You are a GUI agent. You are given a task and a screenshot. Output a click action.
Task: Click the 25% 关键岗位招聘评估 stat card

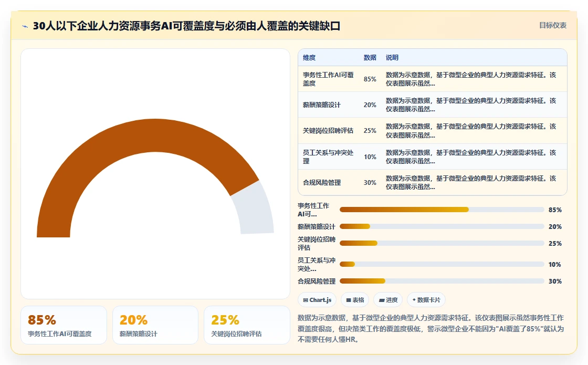click(247, 325)
